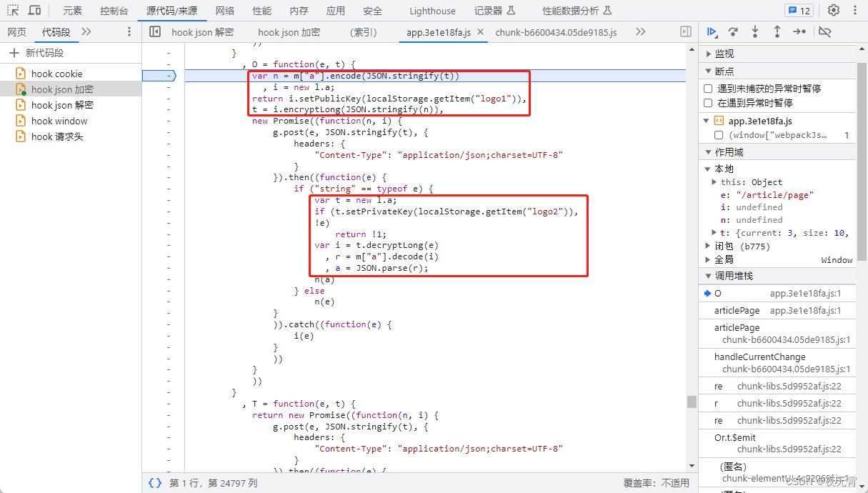The image size is (868, 493).
Task: Step to next statement
Action: coord(800,32)
